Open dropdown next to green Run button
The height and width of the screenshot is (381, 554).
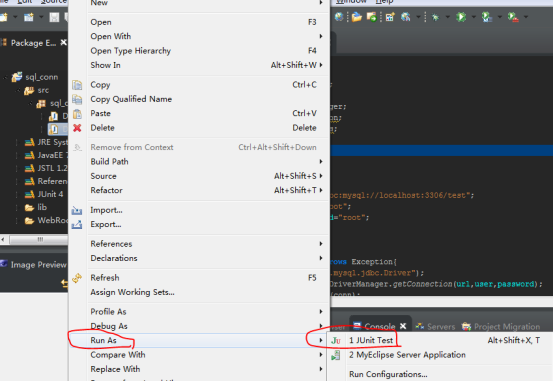coord(473,17)
